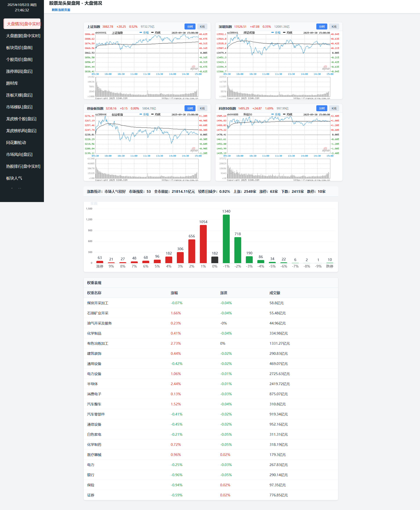Image resolution: width=420 pixels, height=510 pixels.
Task: Select 分时 tab on 创业板指数 chart
Action: tap(190, 108)
